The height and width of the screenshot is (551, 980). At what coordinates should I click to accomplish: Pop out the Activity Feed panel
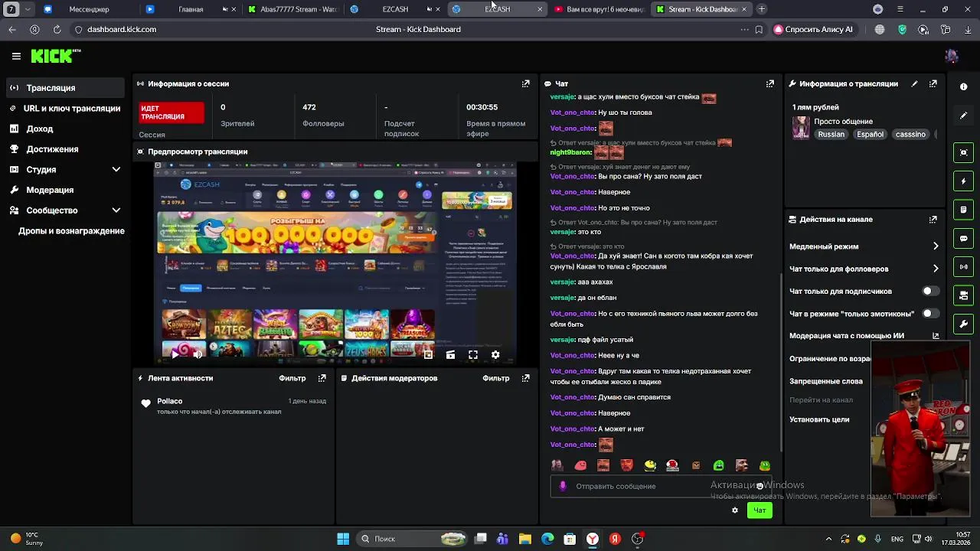point(322,378)
